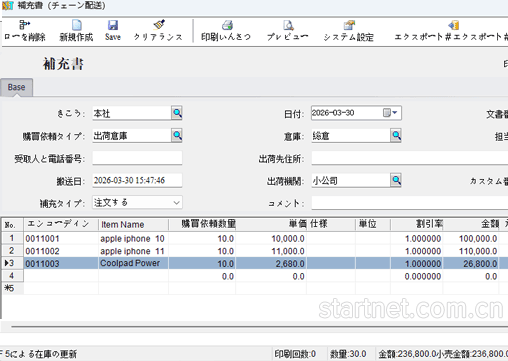Click item name apple iphone 11

point(133,251)
